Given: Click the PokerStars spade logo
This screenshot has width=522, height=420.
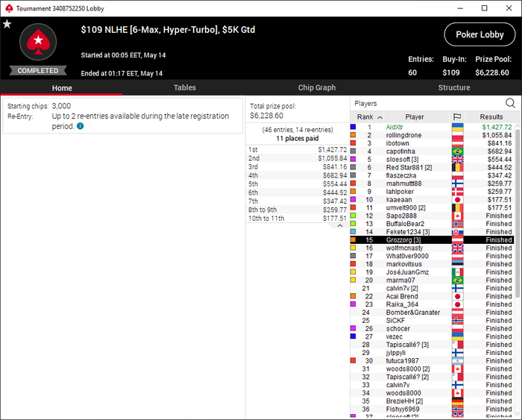Looking at the screenshot, I should 38,42.
